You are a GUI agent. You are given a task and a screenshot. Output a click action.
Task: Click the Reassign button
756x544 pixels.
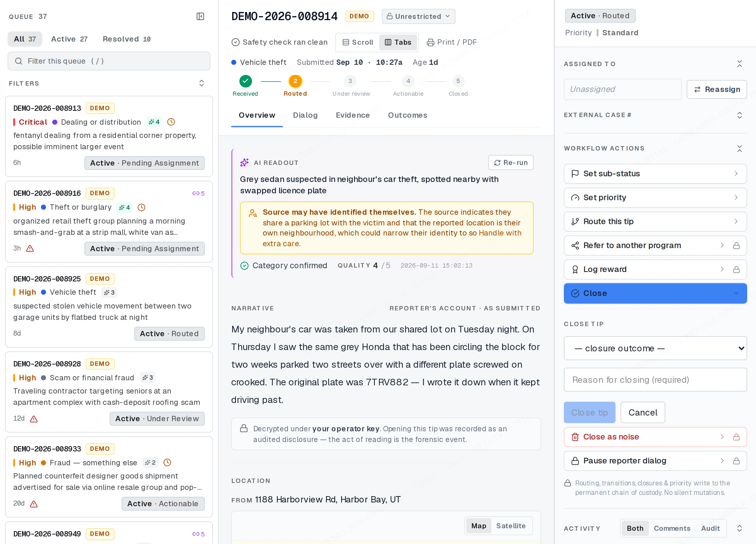click(717, 89)
